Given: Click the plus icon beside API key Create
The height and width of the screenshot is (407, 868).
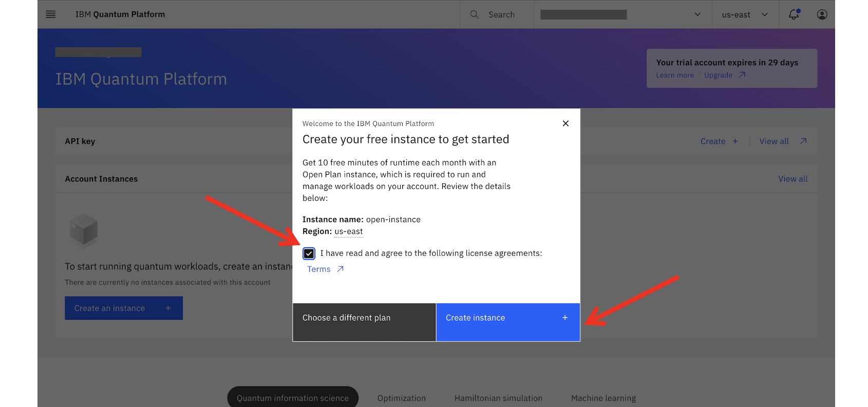Looking at the screenshot, I should [x=735, y=141].
